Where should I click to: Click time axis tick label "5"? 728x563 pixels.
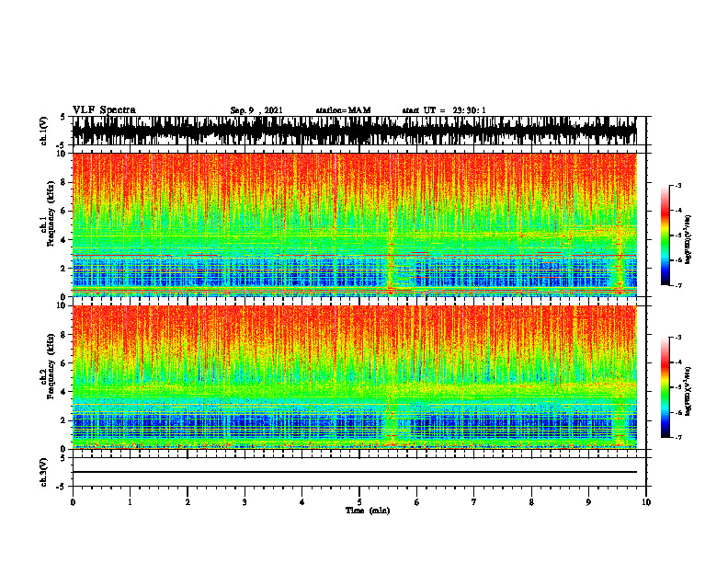[x=359, y=502]
